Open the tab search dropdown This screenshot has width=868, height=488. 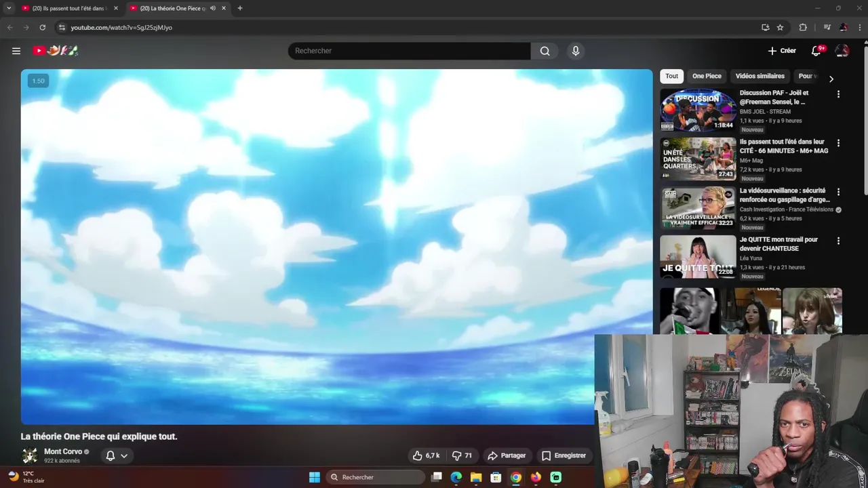pos(9,8)
